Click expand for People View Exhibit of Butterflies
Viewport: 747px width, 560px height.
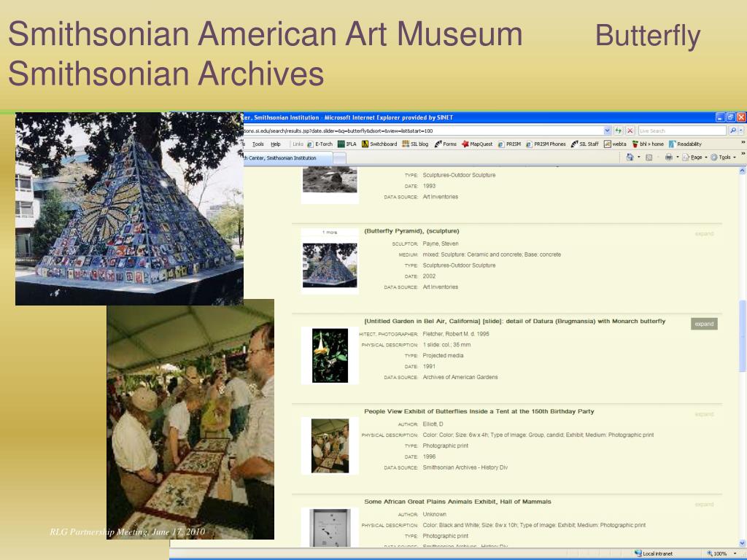pyautogui.click(x=704, y=414)
